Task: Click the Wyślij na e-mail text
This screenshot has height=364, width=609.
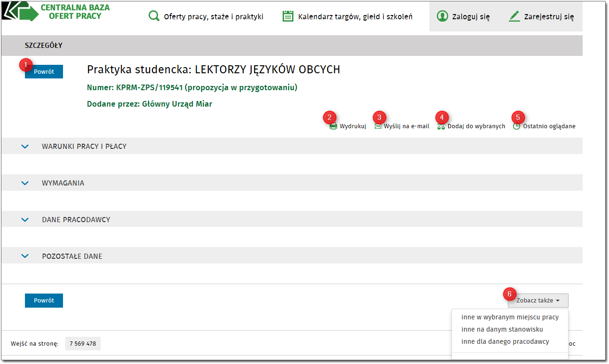Action: click(x=407, y=126)
